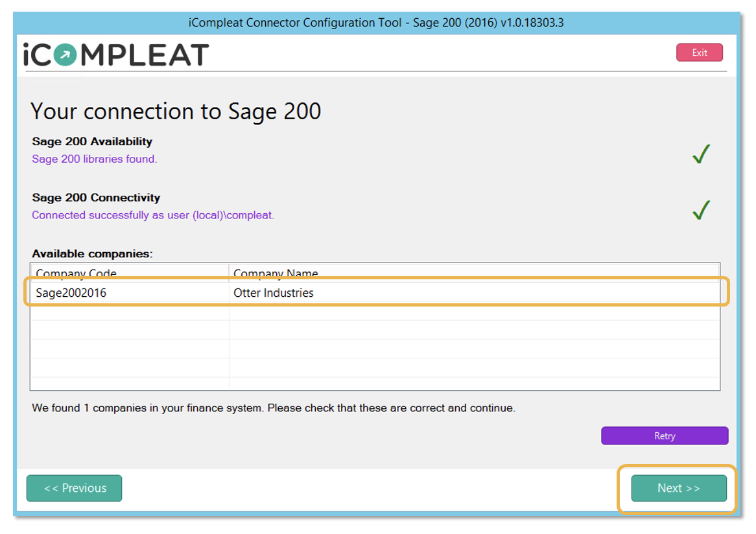
Task: Click the red Exit button
Action: pyautogui.click(x=699, y=52)
